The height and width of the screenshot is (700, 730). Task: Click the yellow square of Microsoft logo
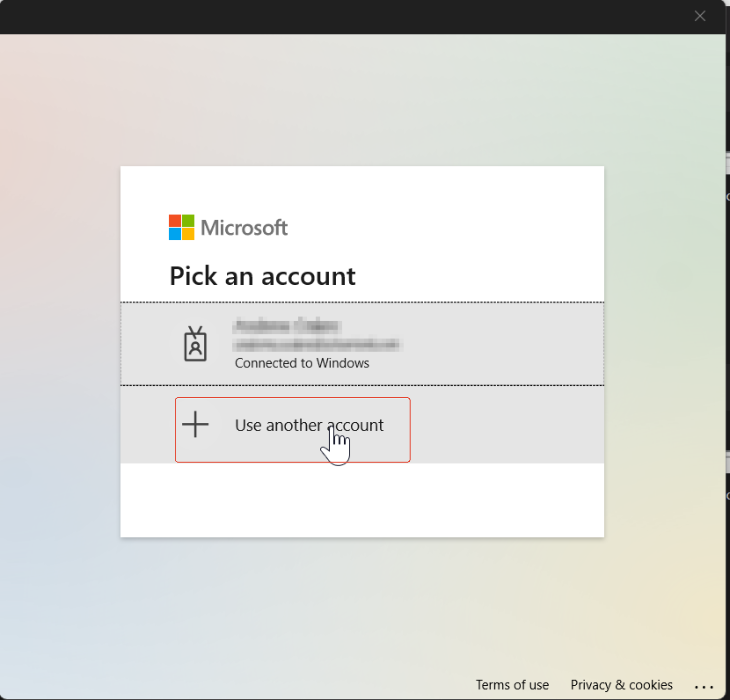(x=188, y=234)
